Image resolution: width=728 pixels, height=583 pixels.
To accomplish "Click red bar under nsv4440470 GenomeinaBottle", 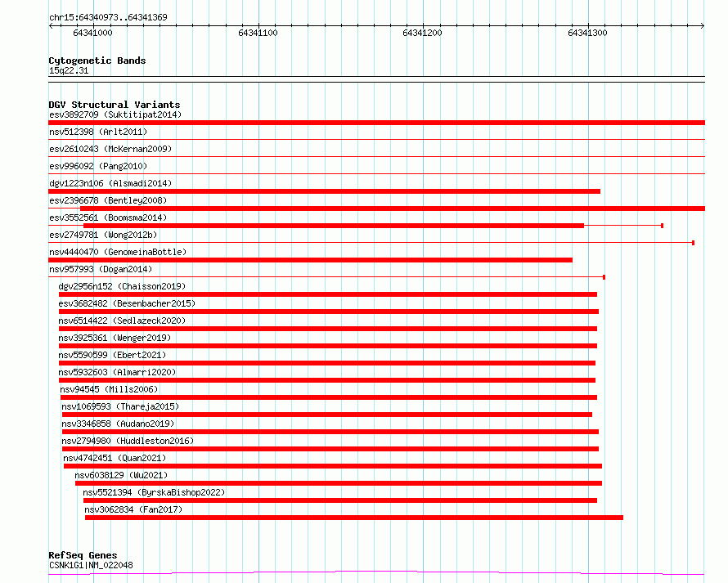I will [310, 260].
